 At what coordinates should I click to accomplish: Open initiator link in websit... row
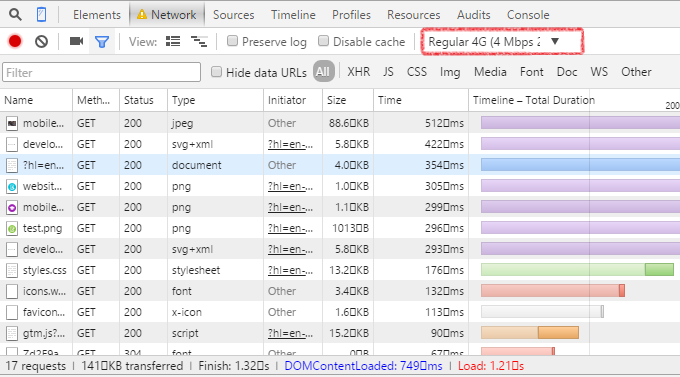pos(290,187)
